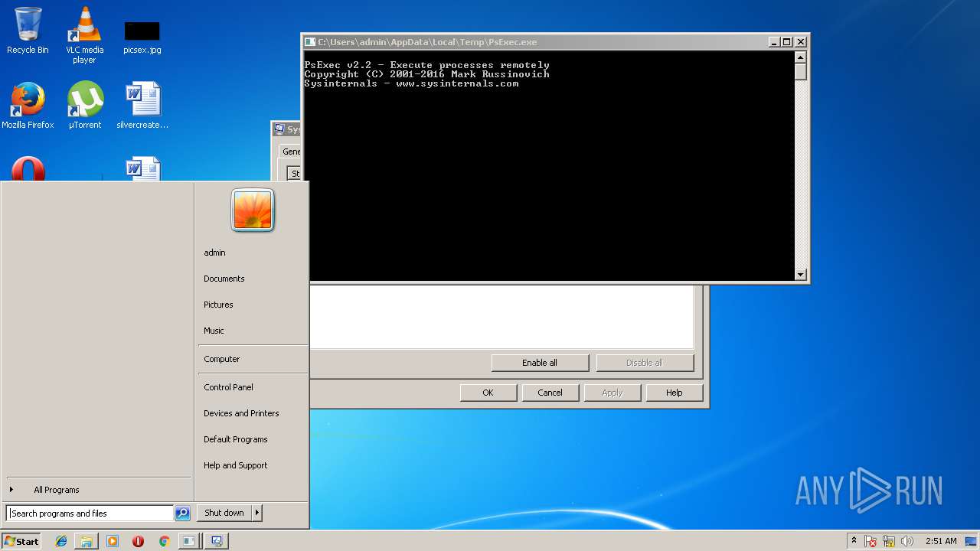Open the Recycle Bin desktop icon
Screen dimensions: 980x551
click(28, 31)
